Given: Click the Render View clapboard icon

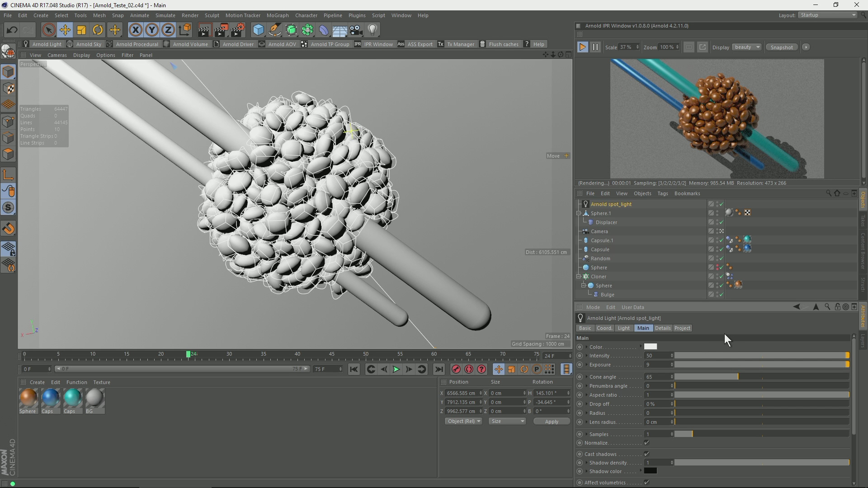Looking at the screenshot, I should click(x=204, y=30).
